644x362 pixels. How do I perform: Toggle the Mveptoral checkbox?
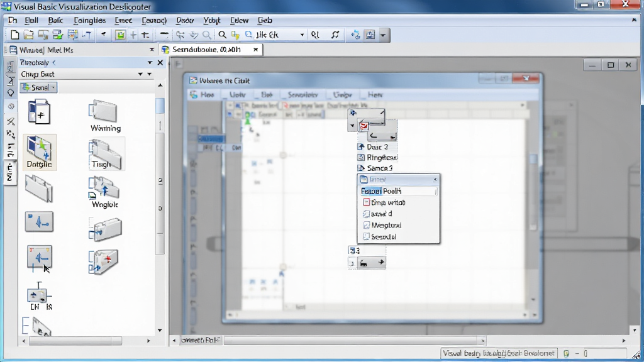coord(367,226)
